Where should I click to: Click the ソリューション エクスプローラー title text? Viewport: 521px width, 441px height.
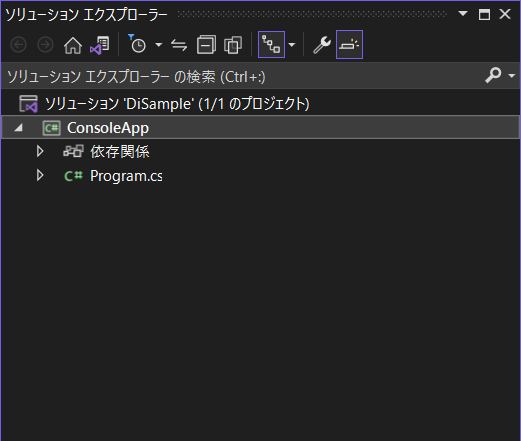point(86,14)
